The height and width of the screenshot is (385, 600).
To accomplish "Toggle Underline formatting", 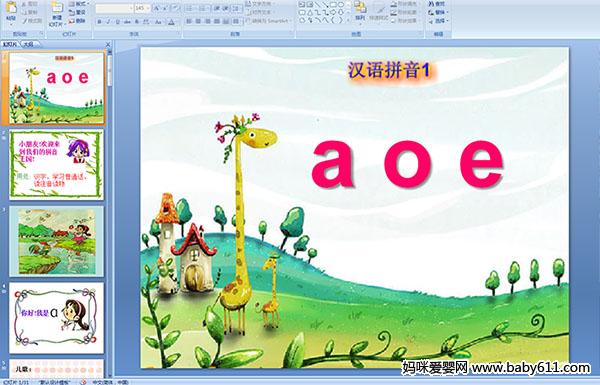I will (x=117, y=22).
